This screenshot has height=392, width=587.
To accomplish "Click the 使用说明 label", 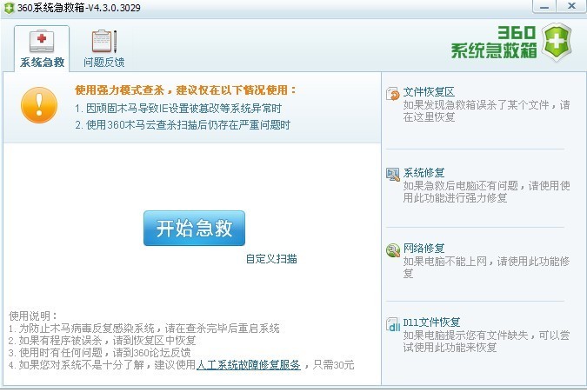I will pyautogui.click(x=33, y=316).
